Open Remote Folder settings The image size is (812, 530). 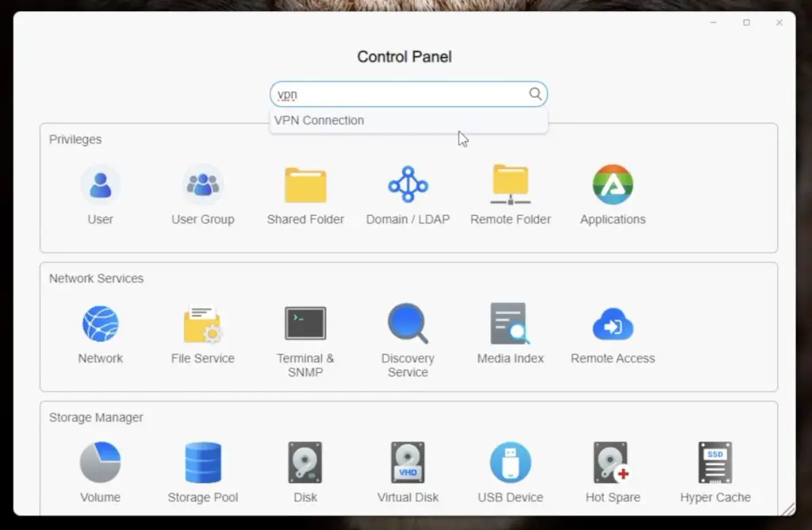[x=510, y=186]
